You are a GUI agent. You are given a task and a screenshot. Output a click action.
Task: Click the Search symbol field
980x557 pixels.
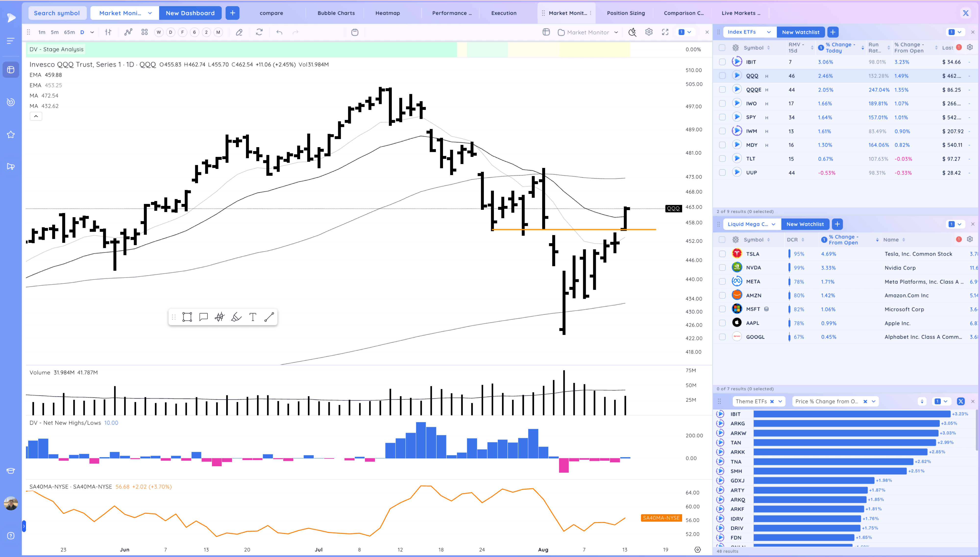(x=57, y=13)
